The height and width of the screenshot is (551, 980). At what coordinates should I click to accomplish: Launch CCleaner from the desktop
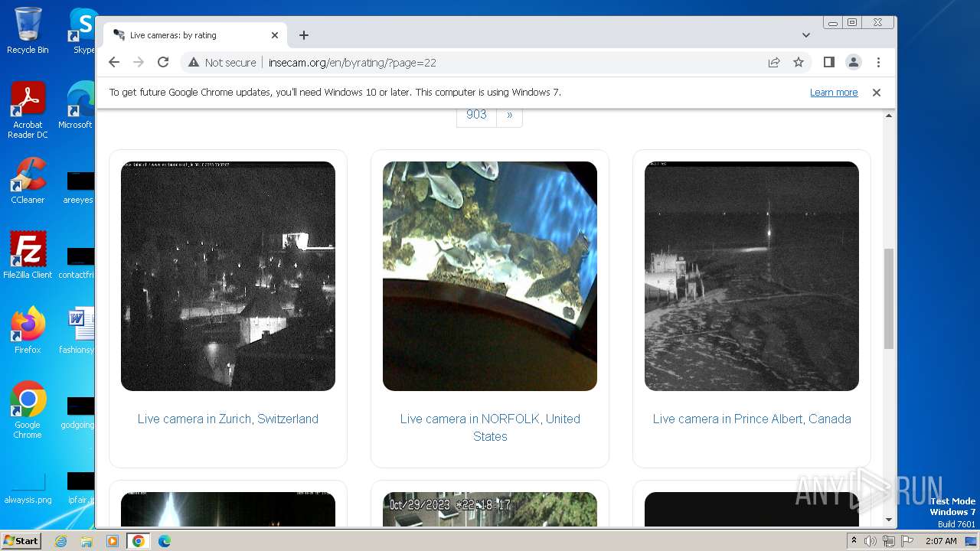28,181
